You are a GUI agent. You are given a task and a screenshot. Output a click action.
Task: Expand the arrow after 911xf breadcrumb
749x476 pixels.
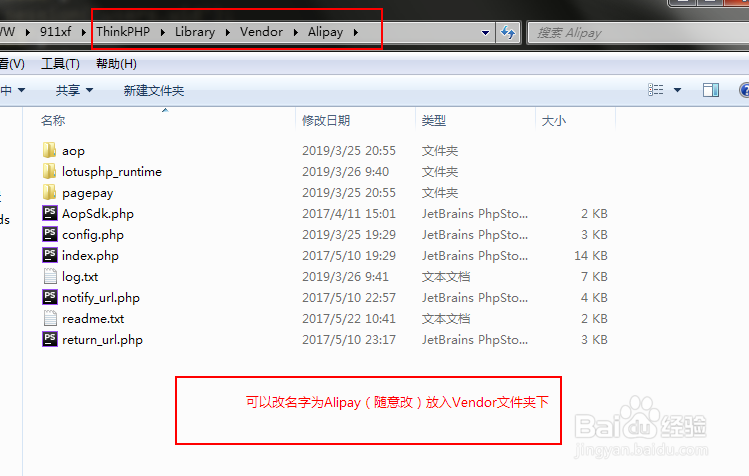click(x=84, y=32)
